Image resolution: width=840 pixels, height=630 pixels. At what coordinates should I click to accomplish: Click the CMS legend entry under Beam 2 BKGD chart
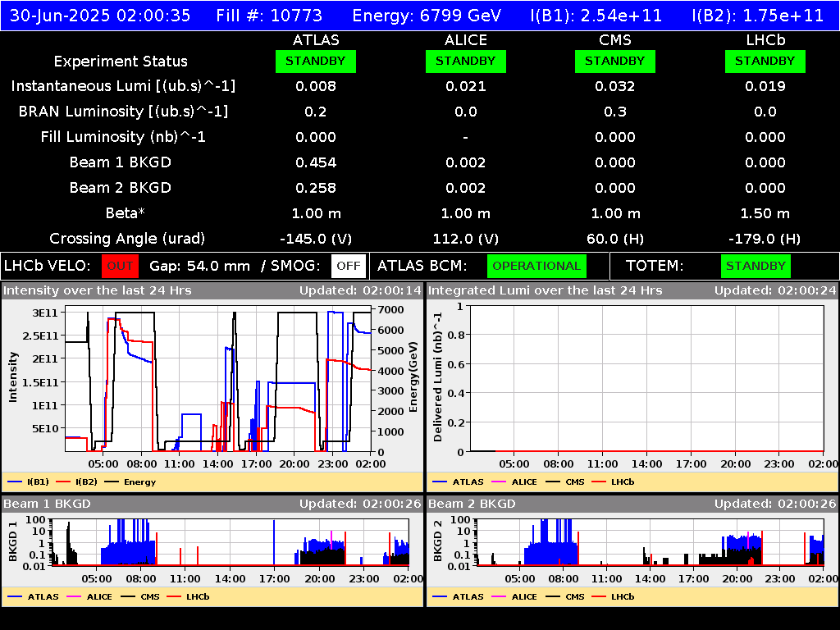pos(565,596)
